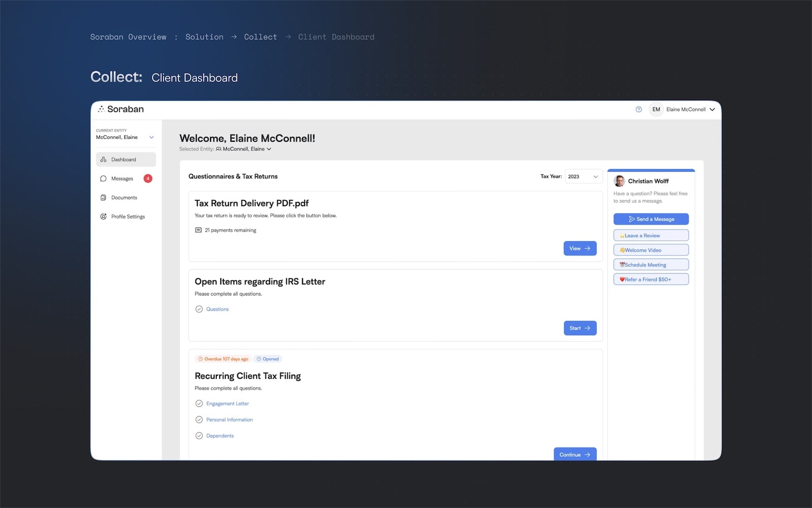Click the Dashboard sidebar icon

(104, 160)
